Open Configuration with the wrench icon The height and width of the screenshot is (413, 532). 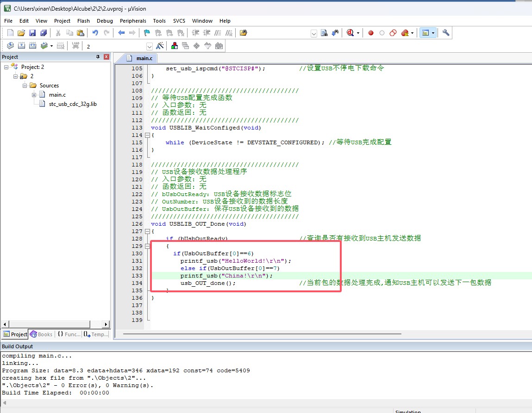[446, 33]
